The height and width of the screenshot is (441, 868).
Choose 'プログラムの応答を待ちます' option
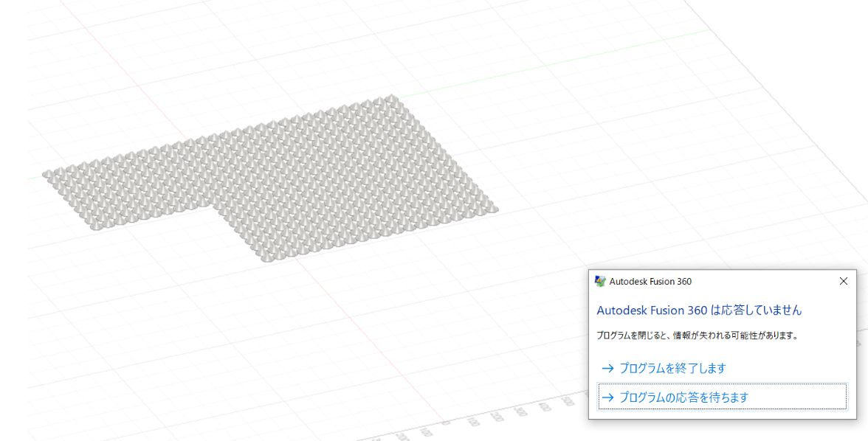point(722,397)
